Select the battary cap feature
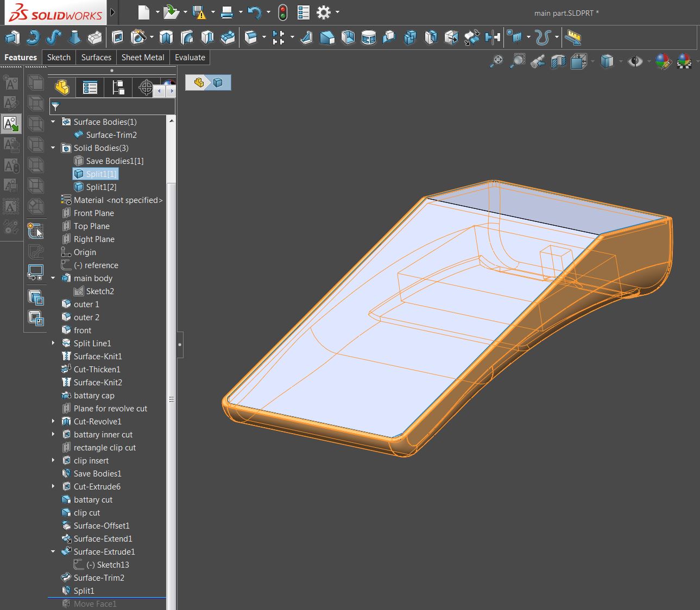Viewport: 700px width, 610px height. coord(94,396)
